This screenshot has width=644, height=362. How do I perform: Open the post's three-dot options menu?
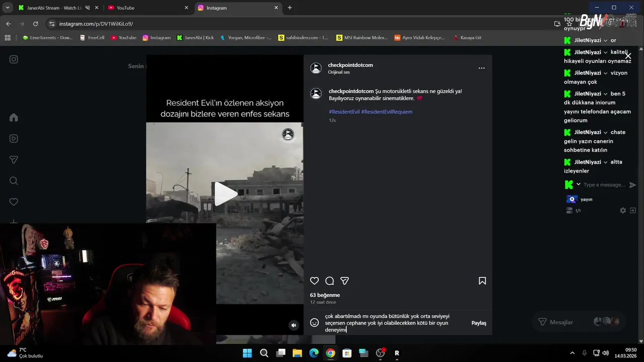pos(481,68)
